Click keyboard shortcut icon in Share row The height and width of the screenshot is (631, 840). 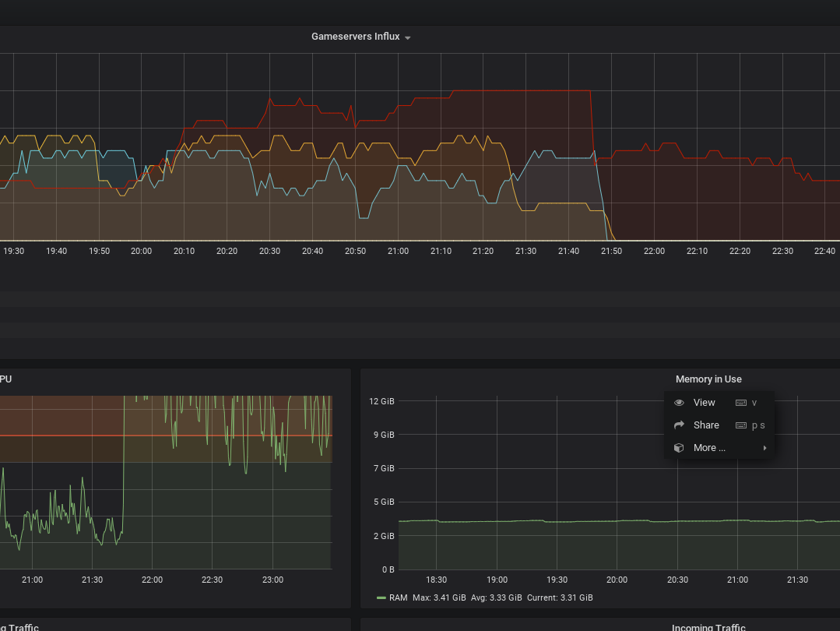[x=740, y=425]
